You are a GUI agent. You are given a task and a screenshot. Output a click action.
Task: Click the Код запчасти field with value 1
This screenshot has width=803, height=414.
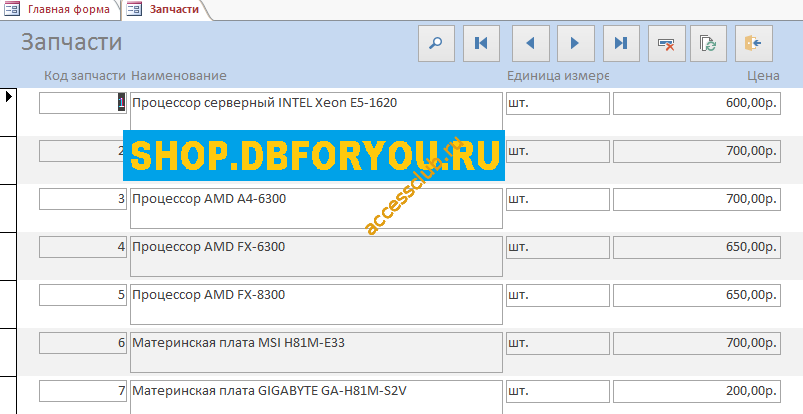[83, 103]
